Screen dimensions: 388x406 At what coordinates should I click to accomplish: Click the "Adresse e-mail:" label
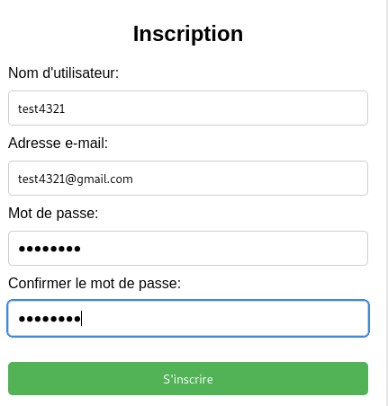tap(58, 143)
